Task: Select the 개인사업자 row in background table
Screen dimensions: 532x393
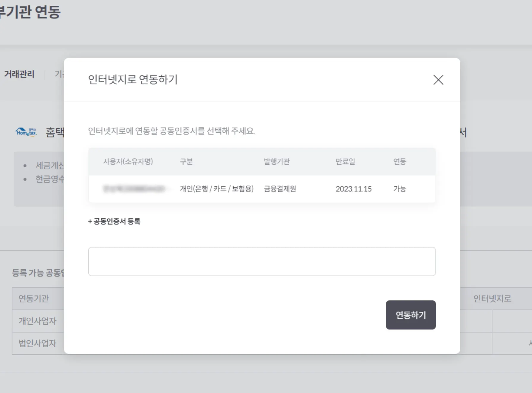Action: coord(37,321)
